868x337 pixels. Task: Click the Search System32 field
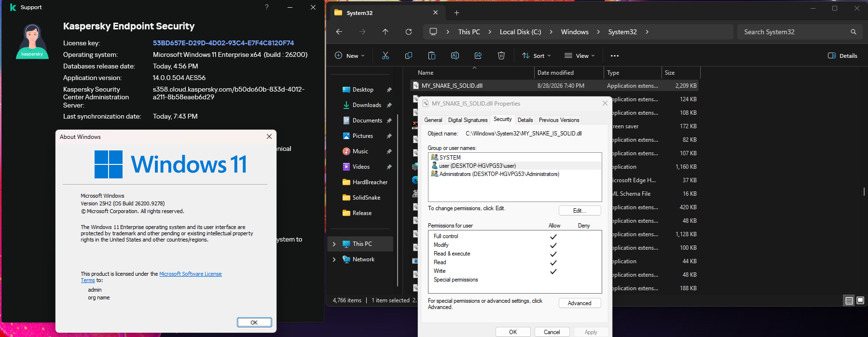(x=796, y=32)
